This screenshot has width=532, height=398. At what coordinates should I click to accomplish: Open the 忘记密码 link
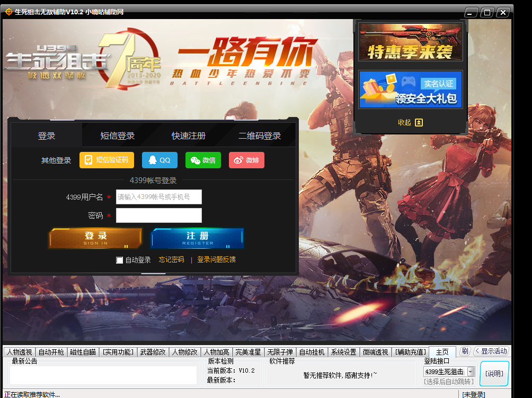click(x=171, y=260)
